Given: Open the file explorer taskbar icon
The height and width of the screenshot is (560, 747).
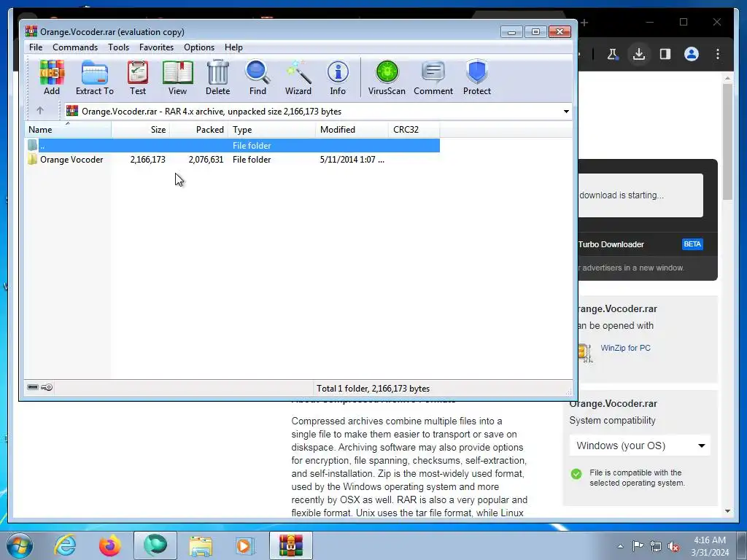Looking at the screenshot, I should (x=201, y=545).
